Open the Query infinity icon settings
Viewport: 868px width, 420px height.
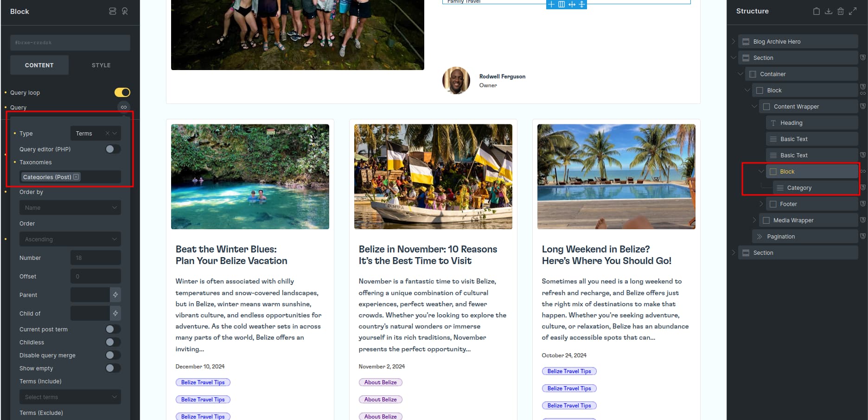coord(123,107)
